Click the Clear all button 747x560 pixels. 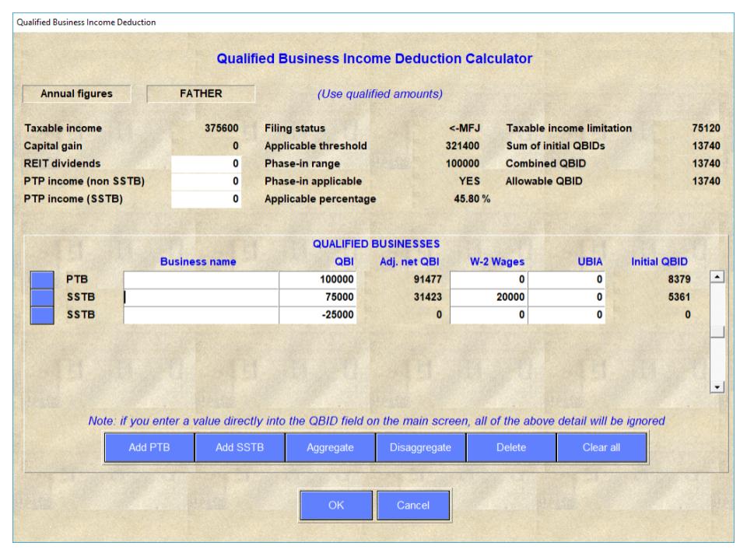601,448
